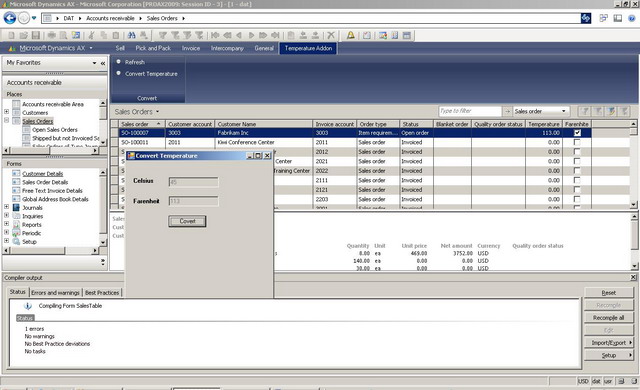The width and height of the screenshot is (640, 390).
Task: Click the Recompile all button
Action: pos(608,317)
